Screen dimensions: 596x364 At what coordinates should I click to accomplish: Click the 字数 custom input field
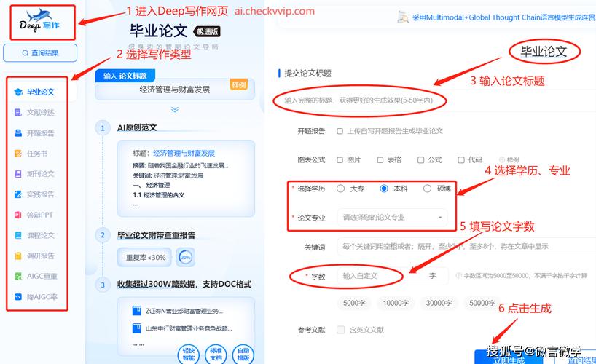click(393, 276)
